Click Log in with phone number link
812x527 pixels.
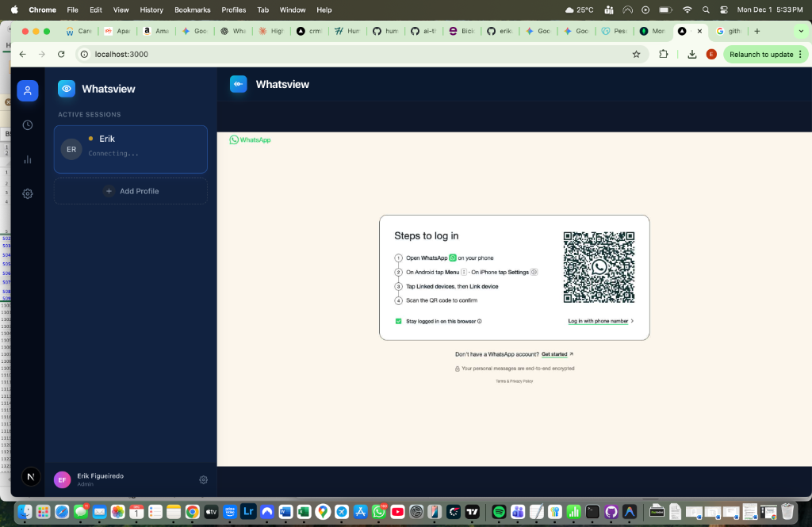tap(600, 321)
